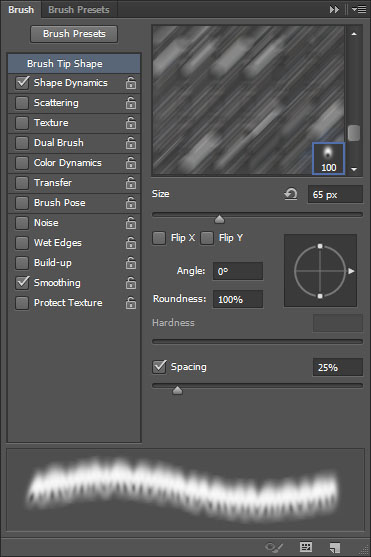This screenshot has width=371, height=557.
Task: Click the lock icon beside Texture
Action: pyautogui.click(x=131, y=123)
